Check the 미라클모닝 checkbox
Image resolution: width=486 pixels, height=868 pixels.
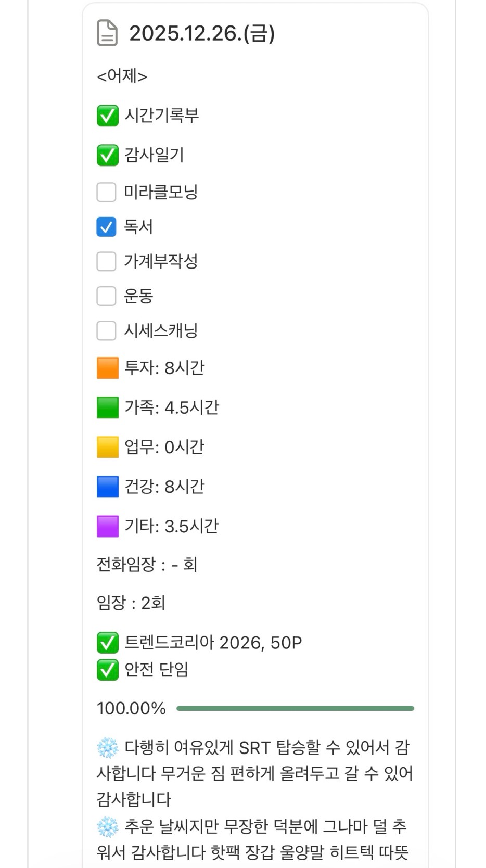point(107,192)
